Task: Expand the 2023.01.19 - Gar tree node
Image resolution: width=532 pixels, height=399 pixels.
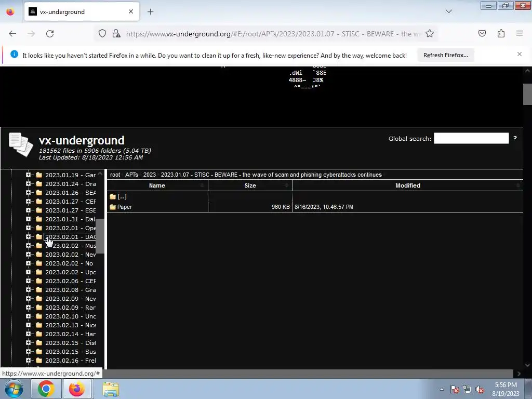Action: coord(28,175)
